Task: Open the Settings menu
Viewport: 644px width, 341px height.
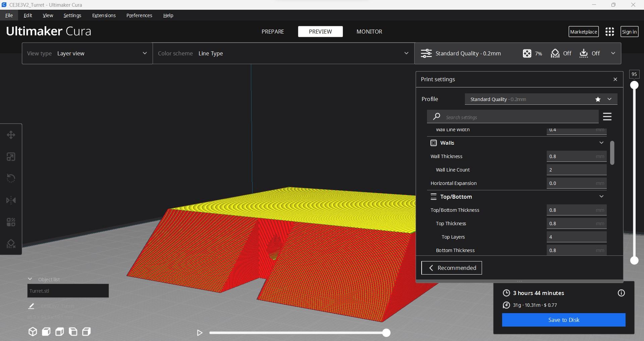Action: [72, 15]
